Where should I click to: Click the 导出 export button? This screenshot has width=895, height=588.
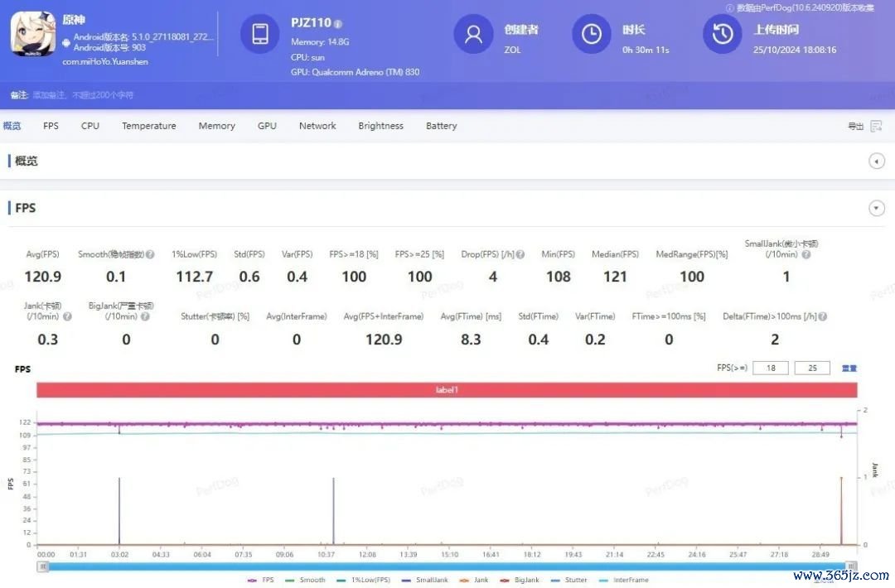[x=855, y=126]
